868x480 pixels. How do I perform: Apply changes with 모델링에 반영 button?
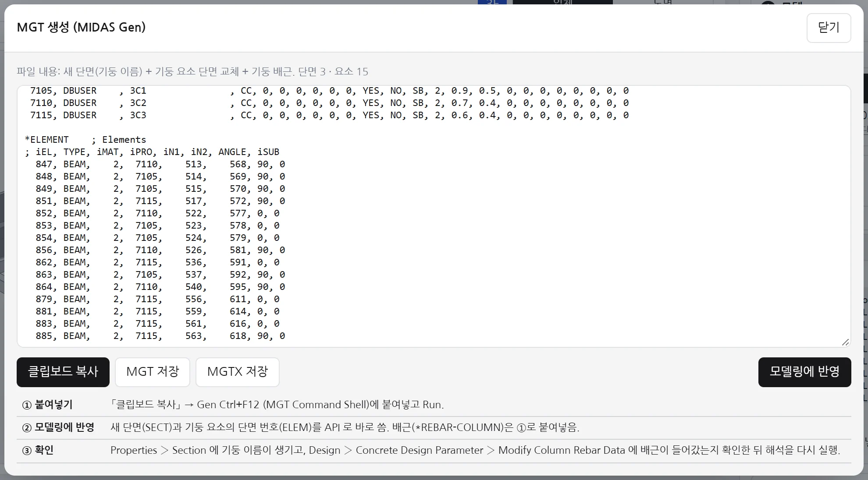(x=804, y=372)
